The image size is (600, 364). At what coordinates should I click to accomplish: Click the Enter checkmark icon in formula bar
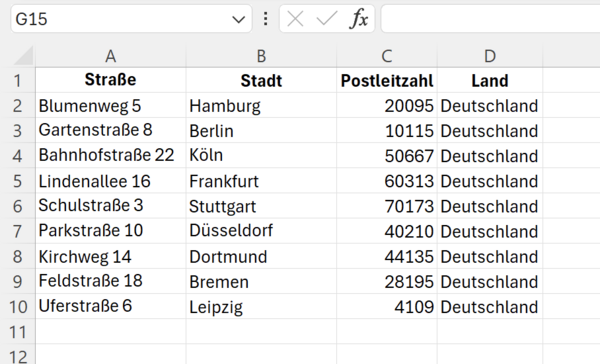[327, 18]
